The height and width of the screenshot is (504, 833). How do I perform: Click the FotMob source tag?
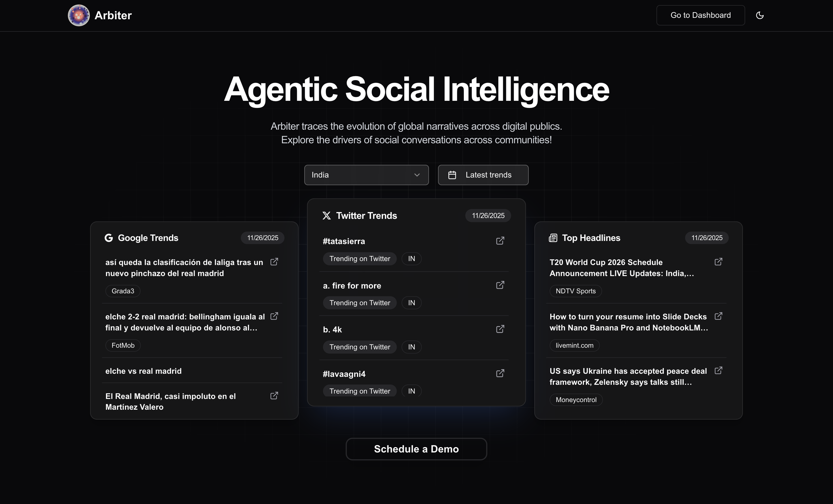click(123, 345)
